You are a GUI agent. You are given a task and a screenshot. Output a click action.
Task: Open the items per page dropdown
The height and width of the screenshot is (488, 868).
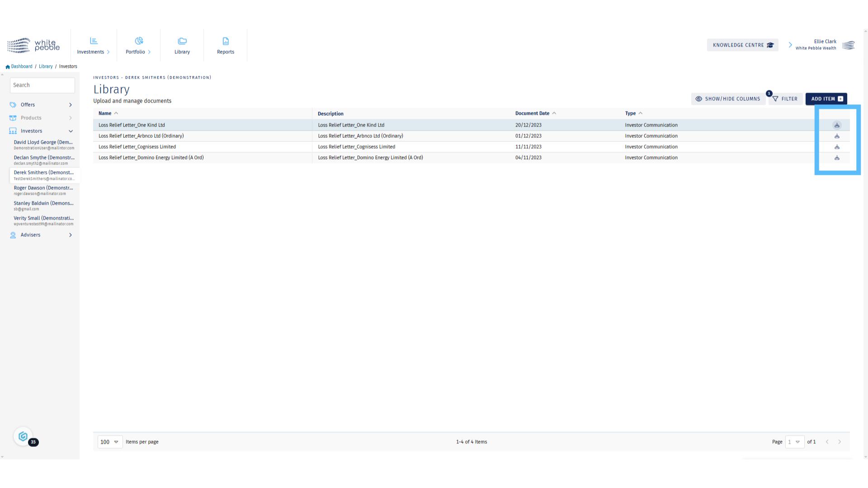(110, 442)
